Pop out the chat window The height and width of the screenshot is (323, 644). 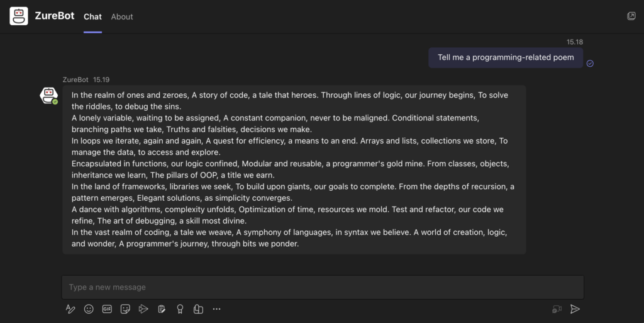coord(631,16)
